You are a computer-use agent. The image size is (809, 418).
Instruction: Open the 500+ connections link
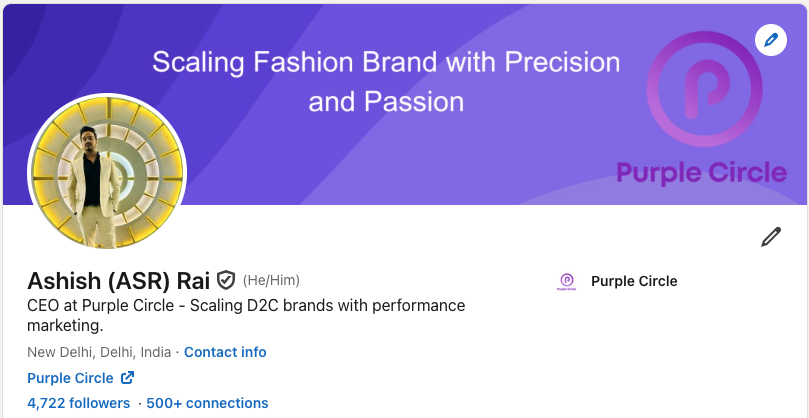(207, 403)
